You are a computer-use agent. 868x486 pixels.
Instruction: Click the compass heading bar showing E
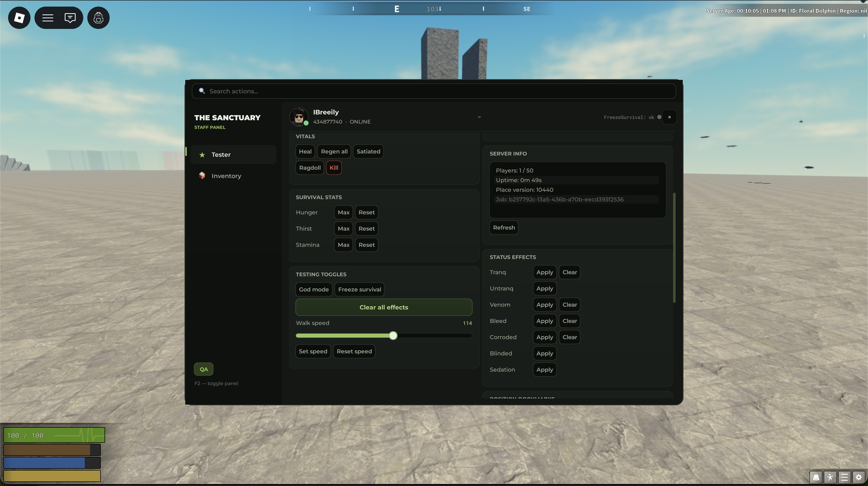(434, 9)
